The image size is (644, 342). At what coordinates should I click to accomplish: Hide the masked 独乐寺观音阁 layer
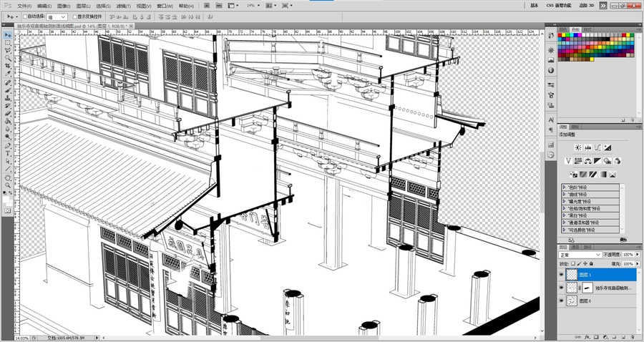coord(562,288)
